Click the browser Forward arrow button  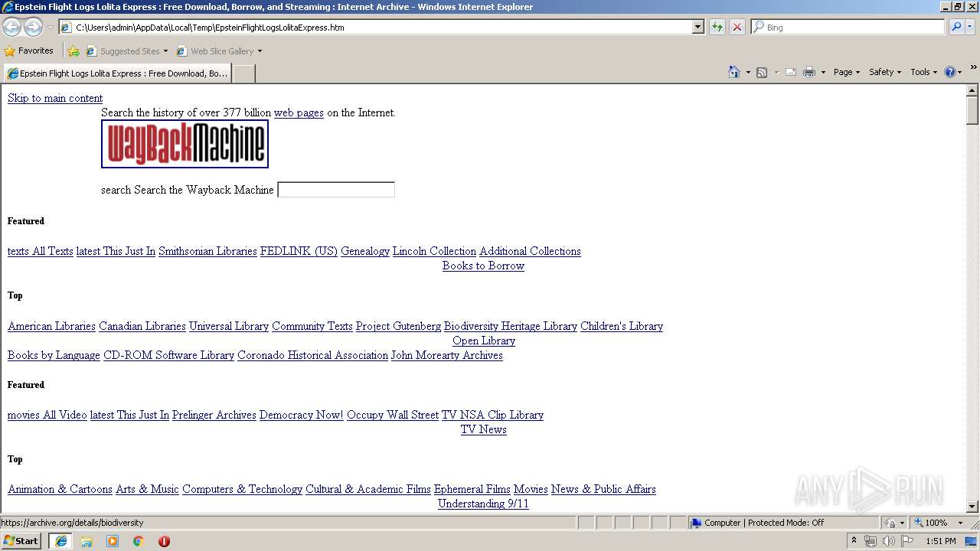(x=33, y=27)
